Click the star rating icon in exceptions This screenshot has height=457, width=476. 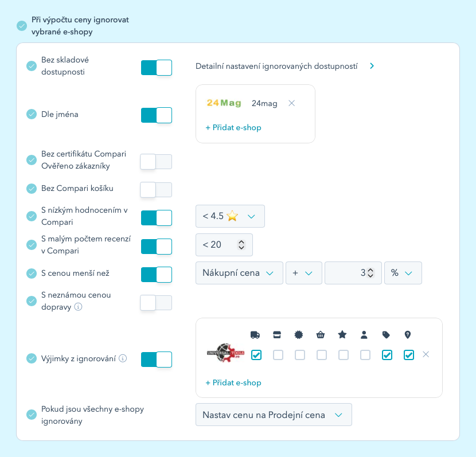point(342,335)
